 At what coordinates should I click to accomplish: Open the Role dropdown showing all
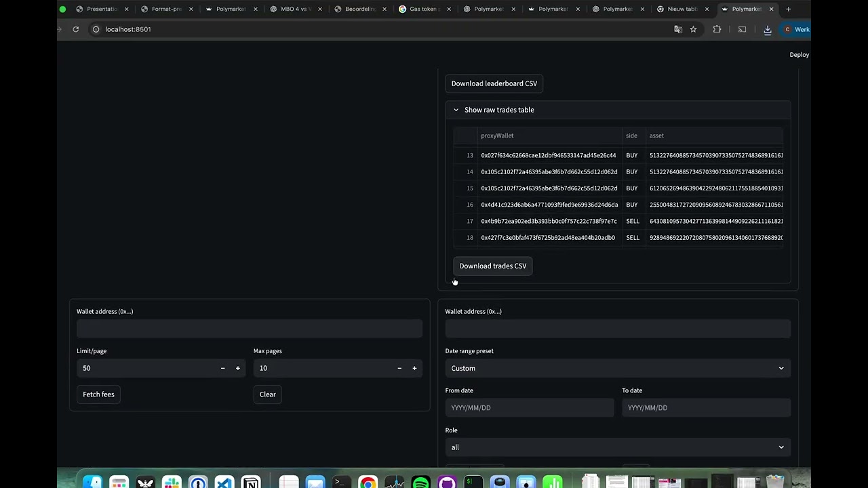(618, 447)
